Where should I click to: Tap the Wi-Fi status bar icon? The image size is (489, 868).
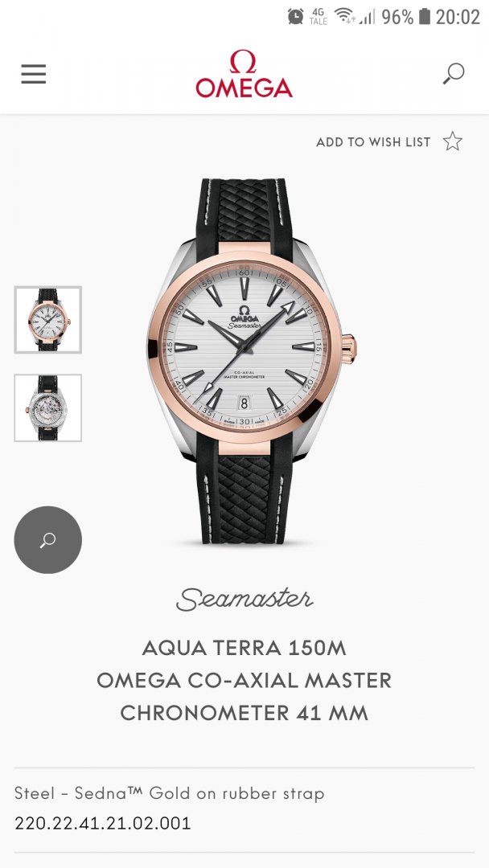pyautogui.click(x=344, y=17)
